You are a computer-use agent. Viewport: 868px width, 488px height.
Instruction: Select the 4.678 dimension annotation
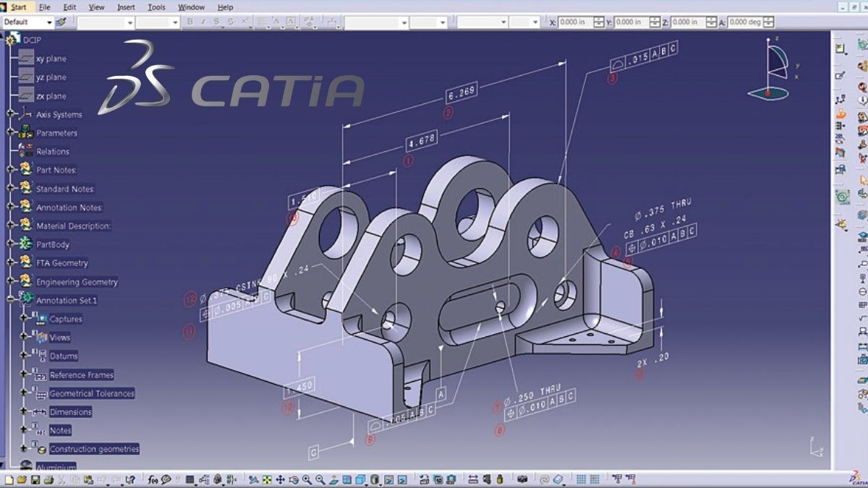coord(422,140)
